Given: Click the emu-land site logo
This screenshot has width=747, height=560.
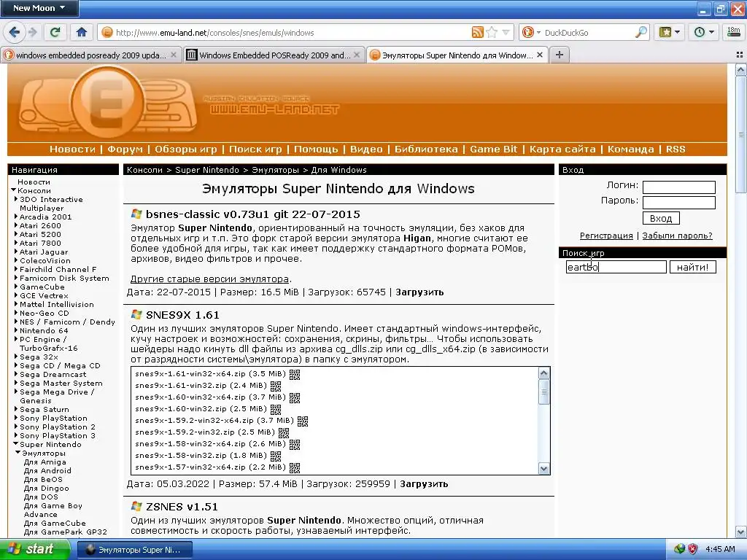Looking at the screenshot, I should coord(109,102).
